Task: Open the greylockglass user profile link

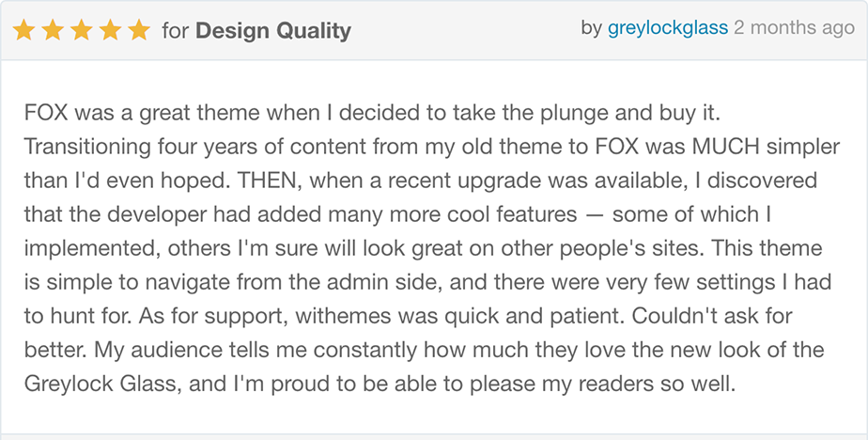Action: [x=668, y=27]
